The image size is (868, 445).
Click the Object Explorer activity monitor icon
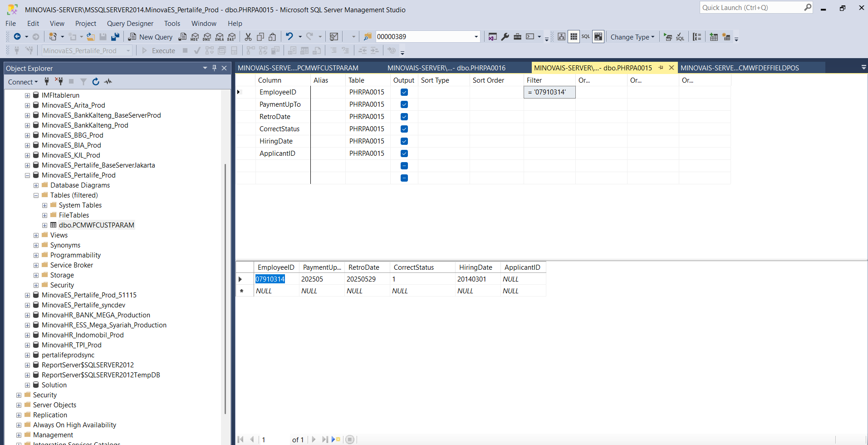pyautogui.click(x=108, y=82)
